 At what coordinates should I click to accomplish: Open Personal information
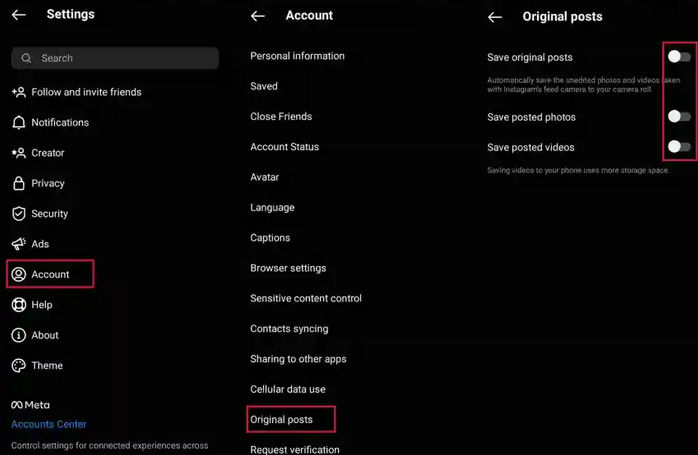297,56
